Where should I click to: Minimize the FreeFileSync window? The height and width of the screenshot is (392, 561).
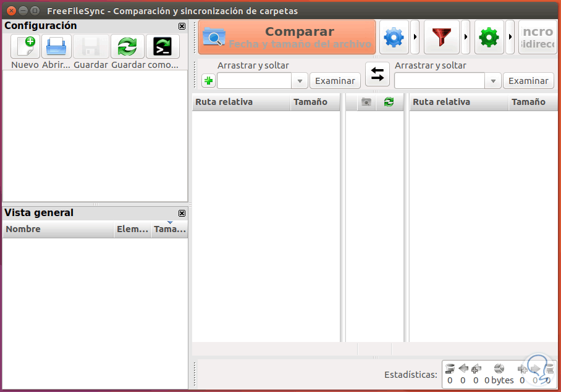coord(23,10)
